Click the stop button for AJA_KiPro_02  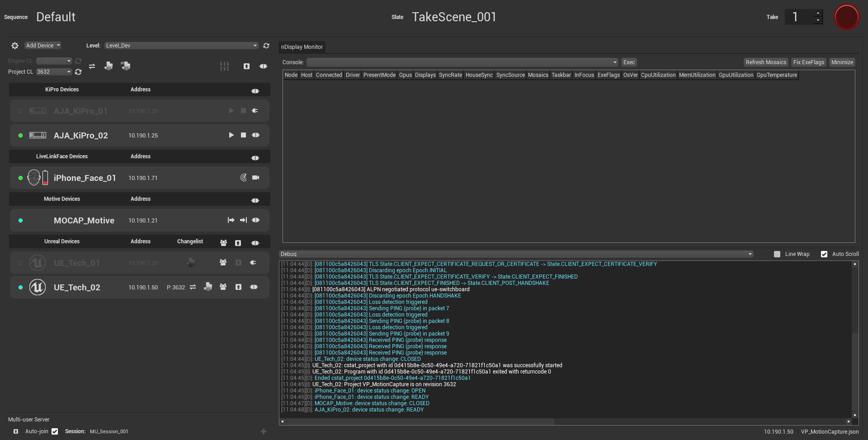coord(243,135)
